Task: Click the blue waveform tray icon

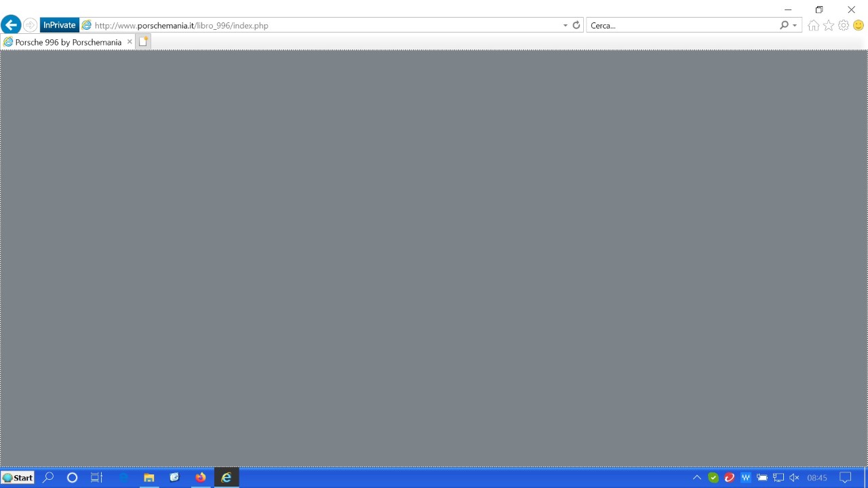Action: click(x=746, y=478)
